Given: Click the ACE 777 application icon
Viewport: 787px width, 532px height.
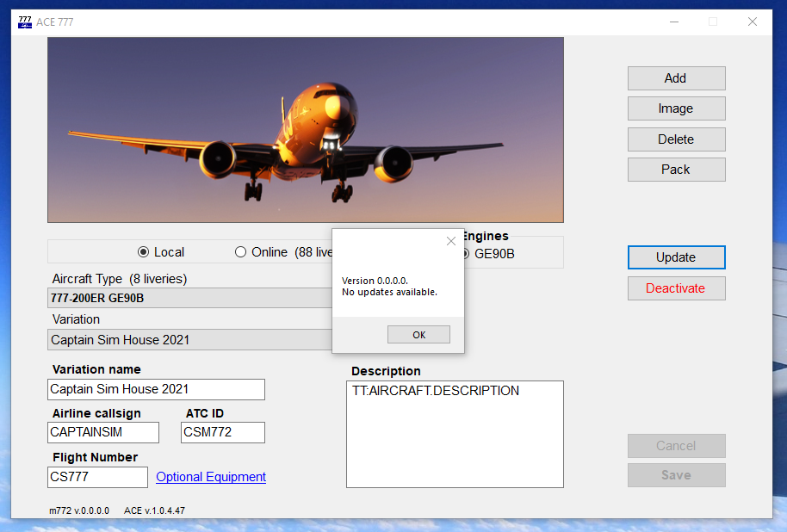Looking at the screenshot, I should [x=25, y=22].
